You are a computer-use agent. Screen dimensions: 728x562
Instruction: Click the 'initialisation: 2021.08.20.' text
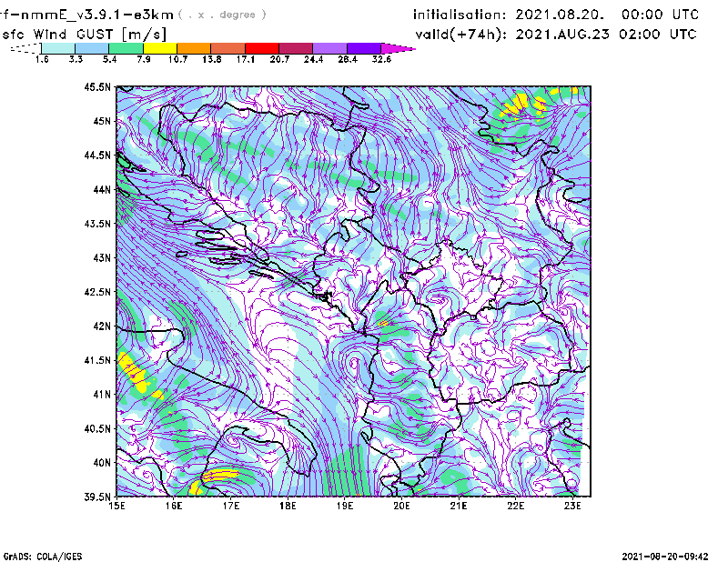[x=509, y=15]
